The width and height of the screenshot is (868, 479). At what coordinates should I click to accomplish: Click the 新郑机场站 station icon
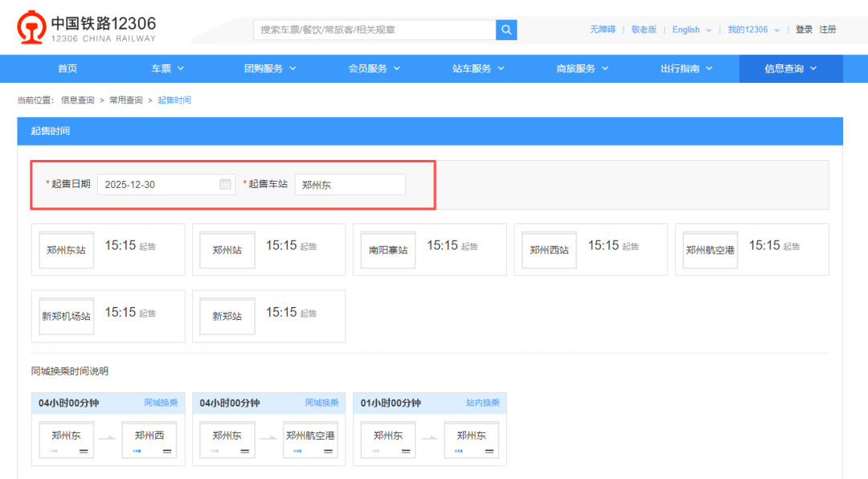[x=66, y=316]
